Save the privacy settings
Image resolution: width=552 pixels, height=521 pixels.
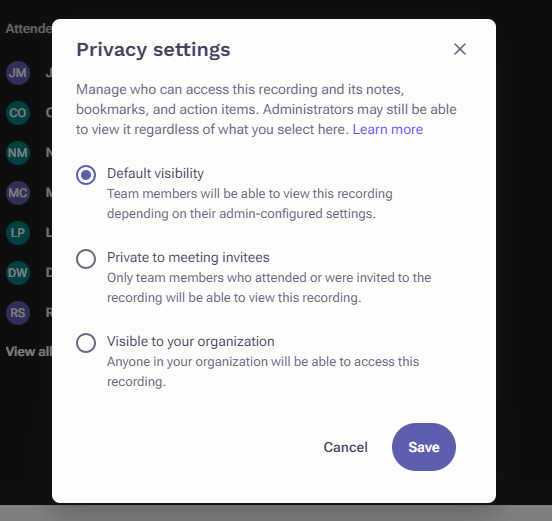(x=424, y=447)
